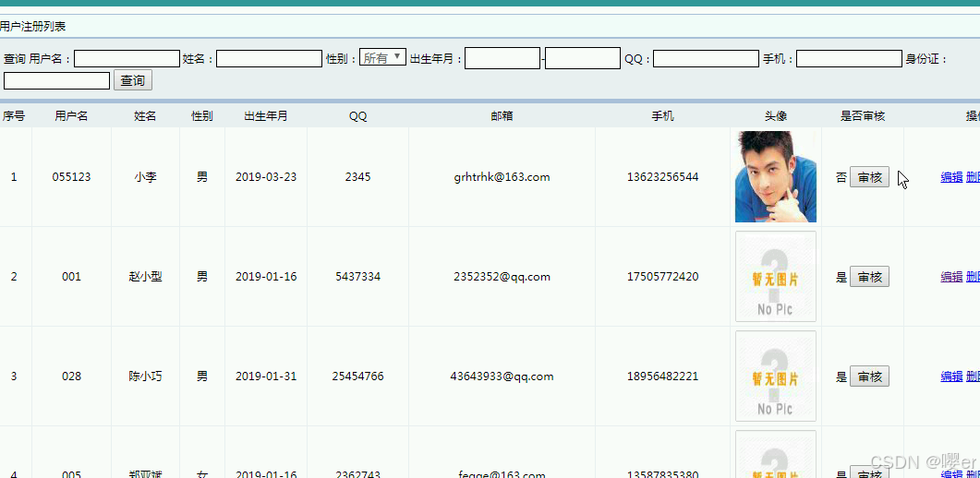The height and width of the screenshot is (478, 980).
Task: Click the 手机 search input field
Action: pos(850,59)
